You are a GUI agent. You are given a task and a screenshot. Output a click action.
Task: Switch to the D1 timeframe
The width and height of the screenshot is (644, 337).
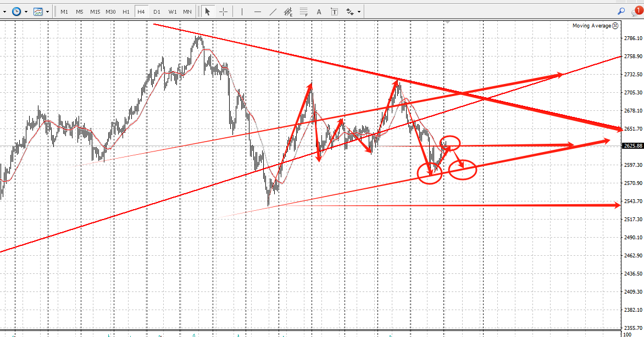pyautogui.click(x=157, y=12)
